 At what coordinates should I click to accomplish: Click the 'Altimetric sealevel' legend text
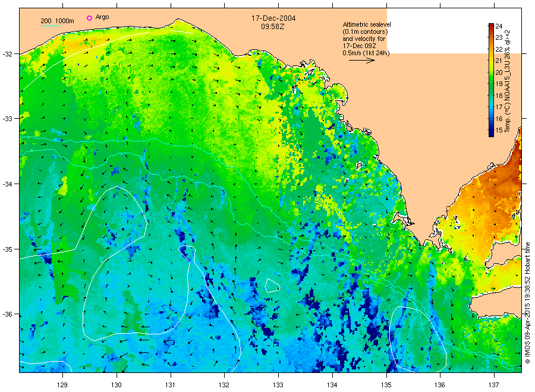pos(366,24)
